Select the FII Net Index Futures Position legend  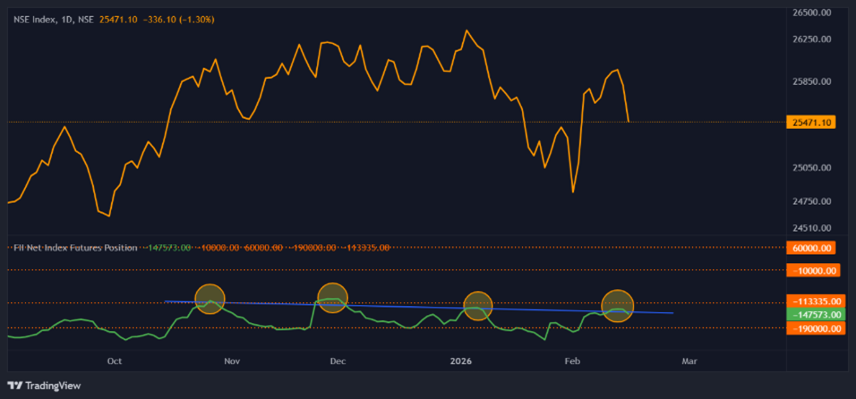(x=75, y=248)
